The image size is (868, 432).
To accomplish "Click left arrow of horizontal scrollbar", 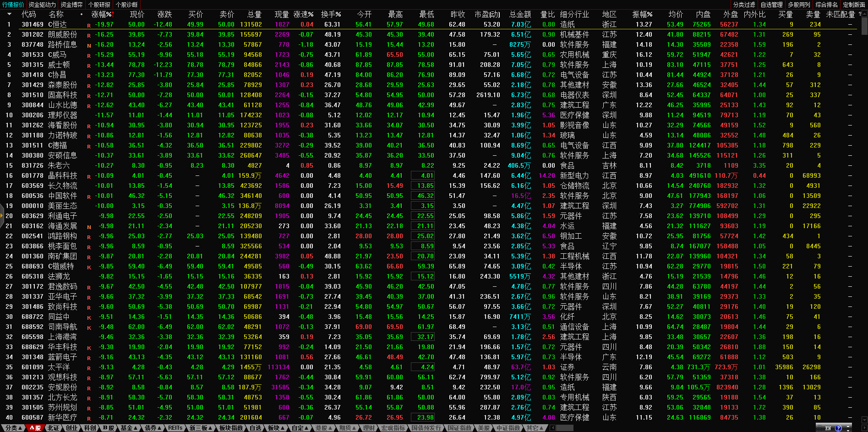I will pos(553,428).
